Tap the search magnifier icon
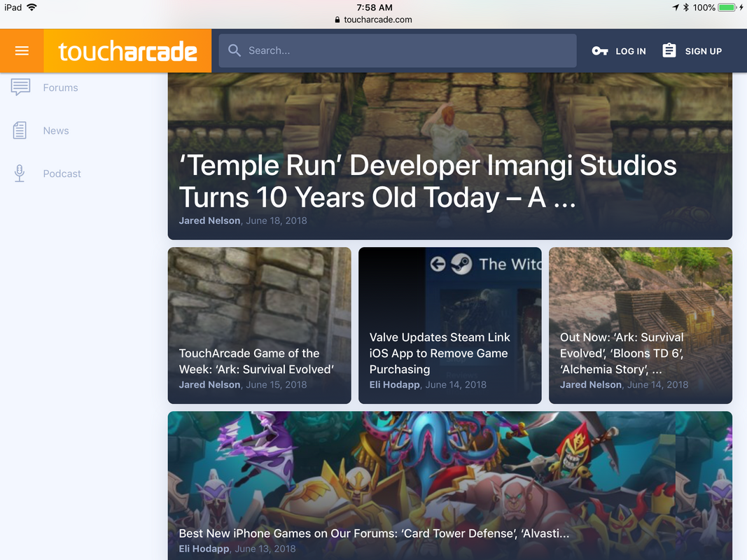This screenshot has width=747, height=560. (x=234, y=50)
